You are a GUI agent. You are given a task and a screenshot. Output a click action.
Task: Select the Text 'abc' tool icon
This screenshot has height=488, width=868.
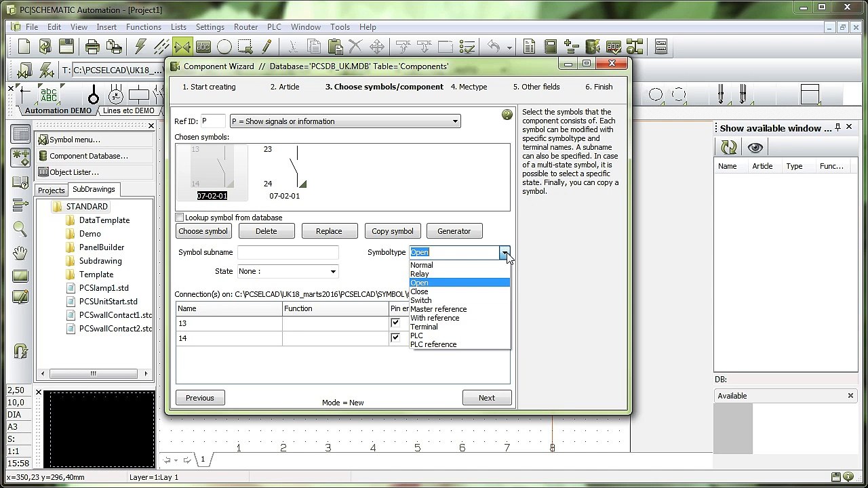point(203,47)
